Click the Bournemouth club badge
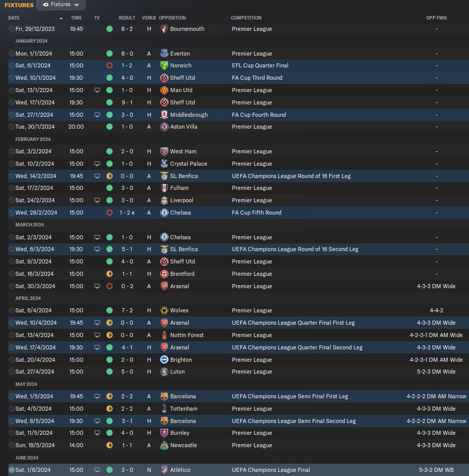The height and width of the screenshot is (476, 469). 164,29
